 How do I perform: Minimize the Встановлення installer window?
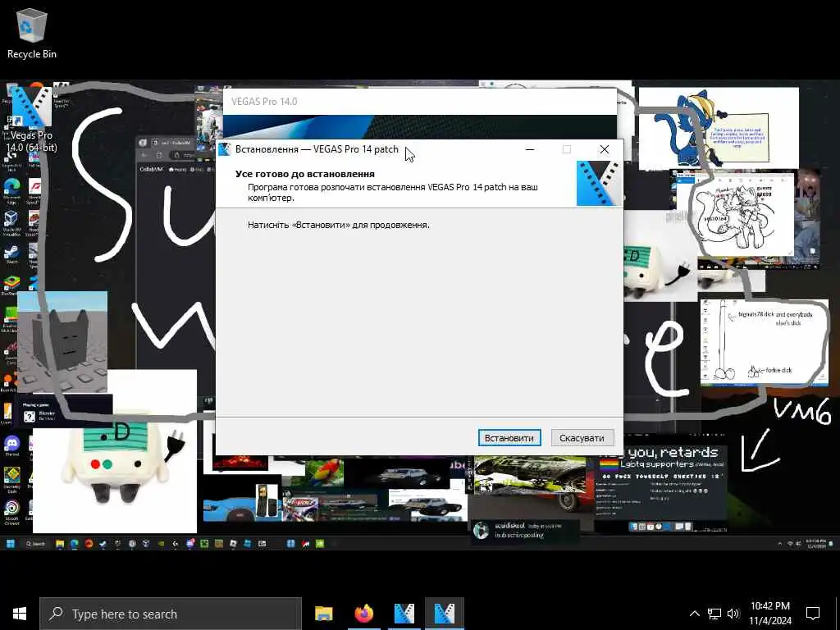click(x=530, y=149)
